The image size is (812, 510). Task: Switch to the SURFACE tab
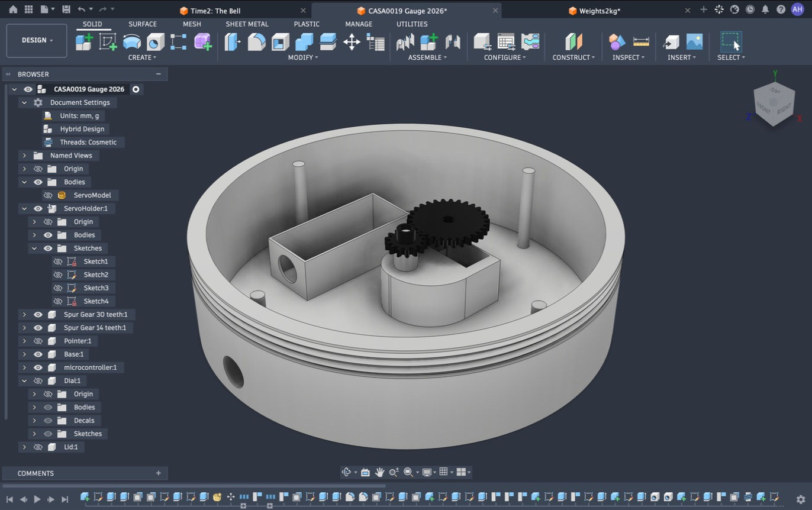tap(143, 24)
